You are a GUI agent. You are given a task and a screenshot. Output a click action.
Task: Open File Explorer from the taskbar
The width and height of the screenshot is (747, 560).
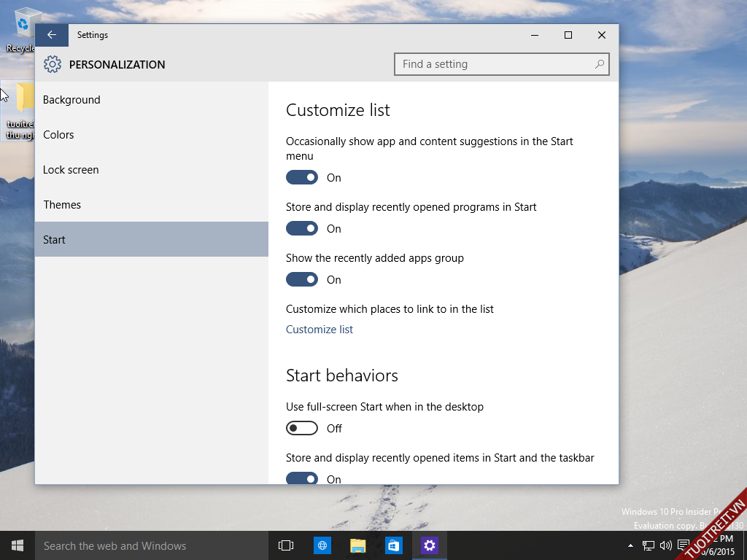pos(357,545)
